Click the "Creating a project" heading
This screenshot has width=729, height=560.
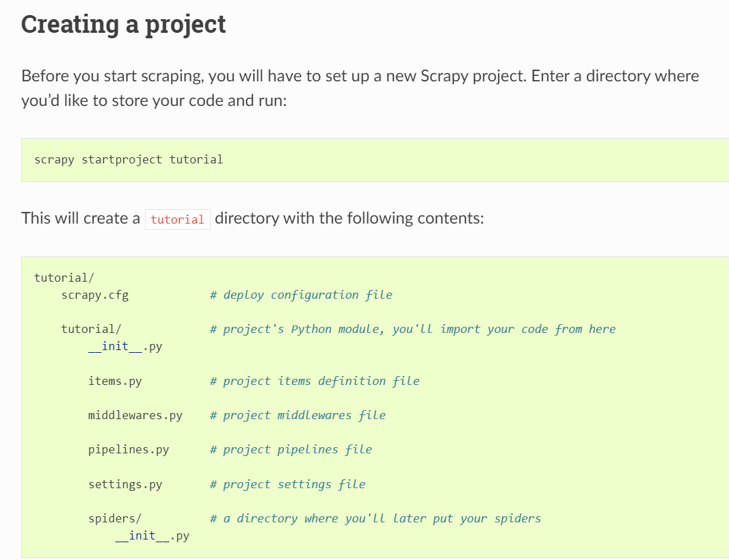tap(123, 25)
